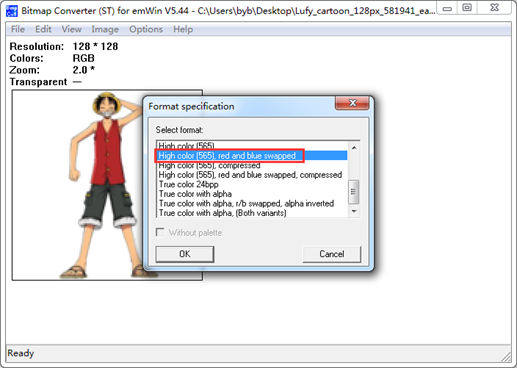517x368 pixels.
Task: Click format list scroll down arrow
Action: pos(354,211)
